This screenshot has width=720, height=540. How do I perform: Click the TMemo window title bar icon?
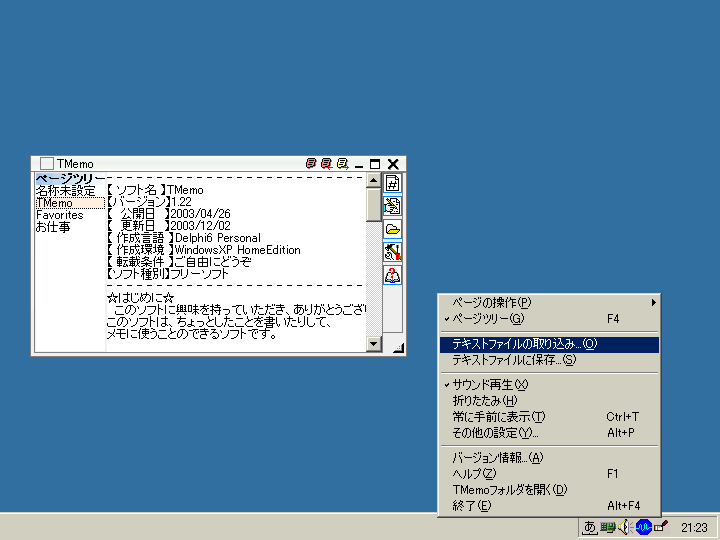[x=46, y=163]
